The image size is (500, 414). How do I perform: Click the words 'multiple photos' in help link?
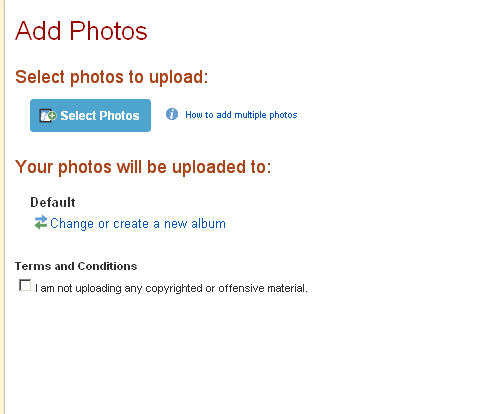(266, 115)
